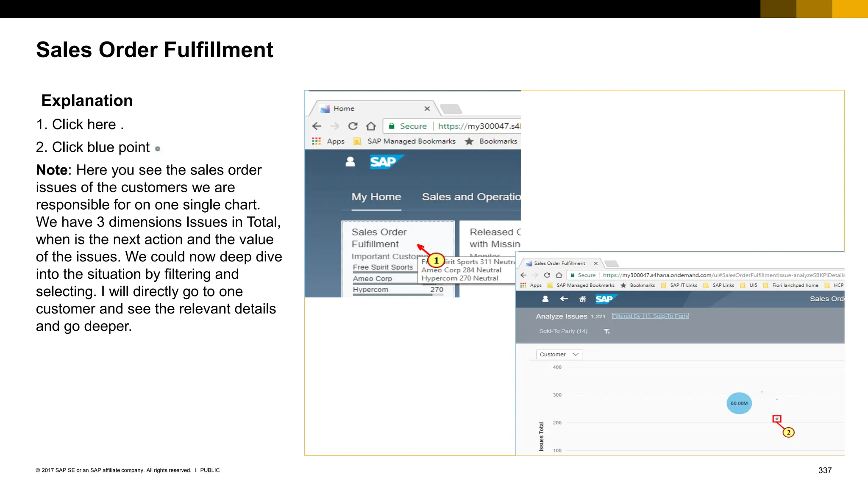Viewport: 868px width, 488px height.
Task: Close the Home browser tab
Action: (x=427, y=108)
